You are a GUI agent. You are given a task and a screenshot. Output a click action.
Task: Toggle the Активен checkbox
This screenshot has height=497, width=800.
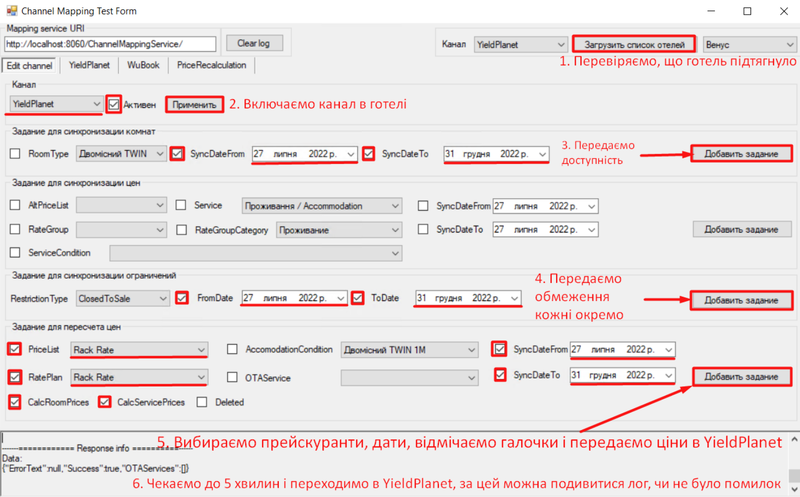point(114,104)
